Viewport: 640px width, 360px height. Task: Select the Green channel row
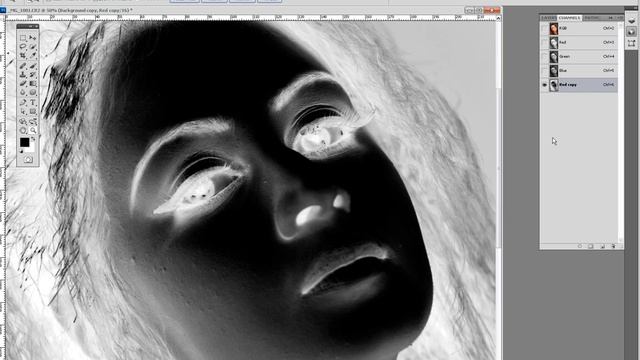coord(579,57)
